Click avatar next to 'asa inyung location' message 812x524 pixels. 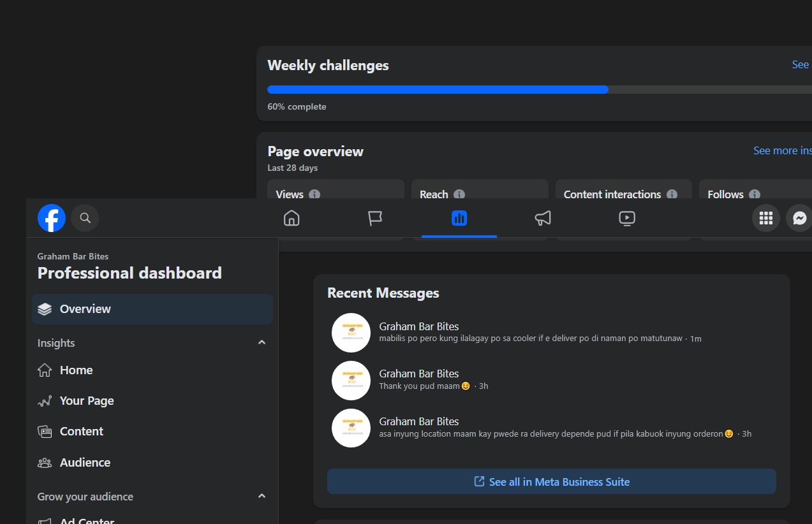pyautogui.click(x=351, y=428)
